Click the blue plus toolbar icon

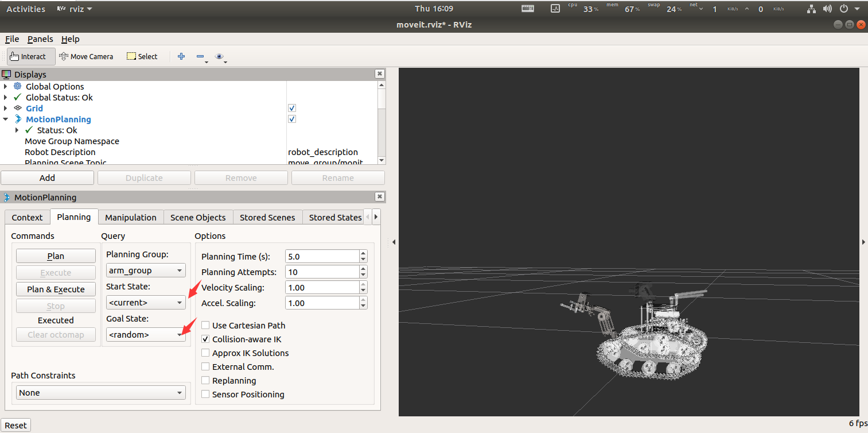click(181, 56)
